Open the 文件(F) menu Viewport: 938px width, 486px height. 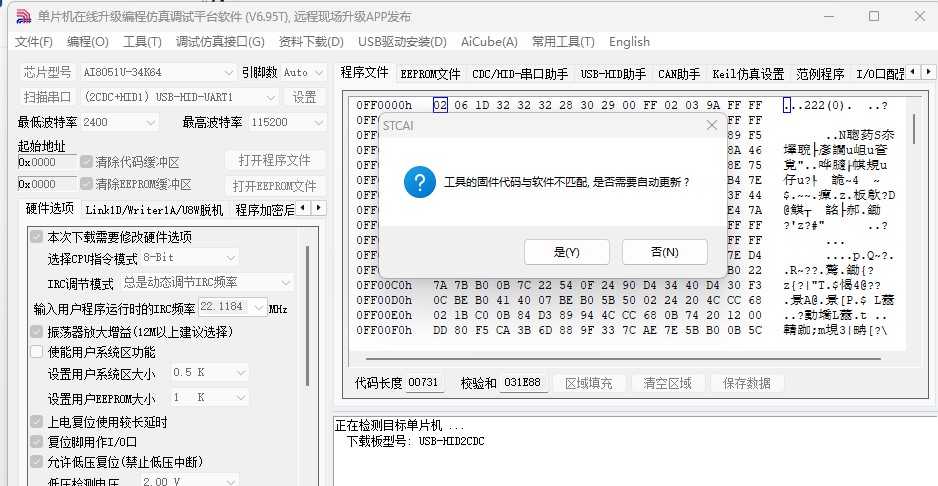click(x=34, y=42)
